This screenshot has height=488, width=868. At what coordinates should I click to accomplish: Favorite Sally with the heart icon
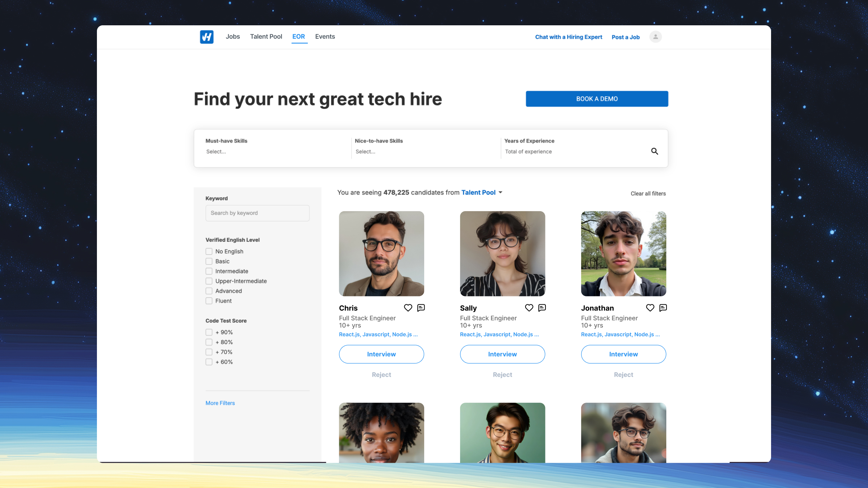pyautogui.click(x=529, y=308)
